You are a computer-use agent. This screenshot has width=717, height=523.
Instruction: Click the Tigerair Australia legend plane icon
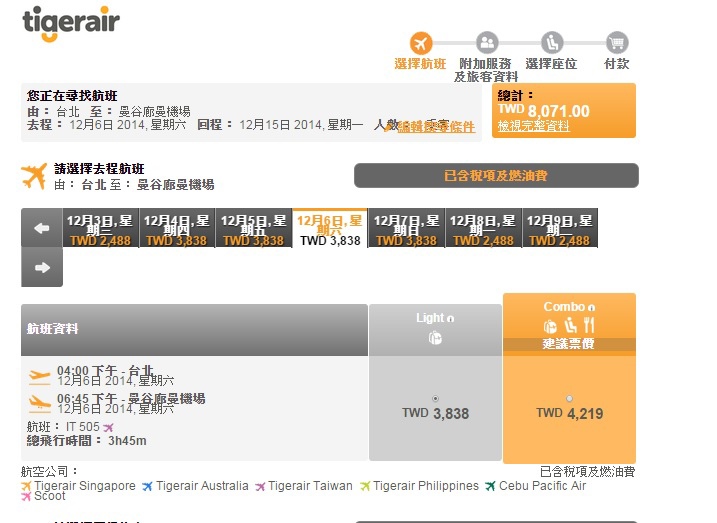(x=147, y=486)
